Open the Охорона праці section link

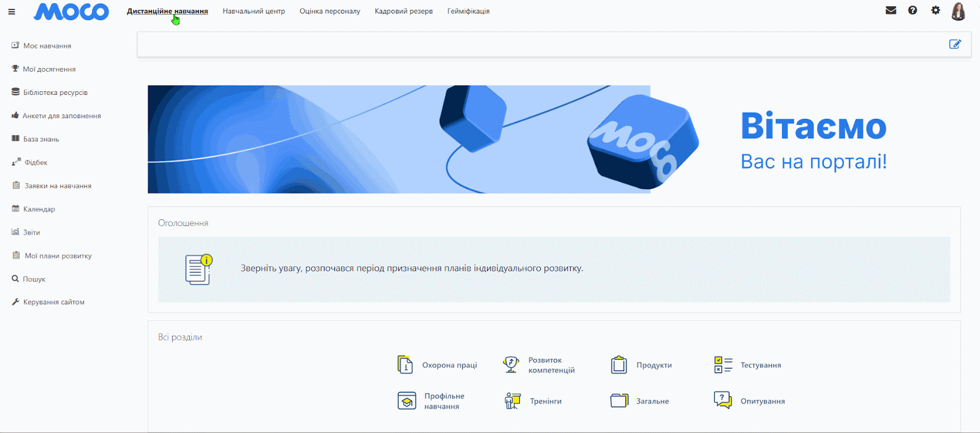[x=450, y=365]
